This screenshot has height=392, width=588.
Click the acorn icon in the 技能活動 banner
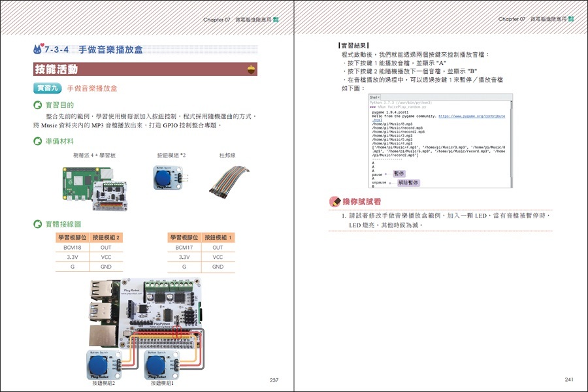(251, 69)
